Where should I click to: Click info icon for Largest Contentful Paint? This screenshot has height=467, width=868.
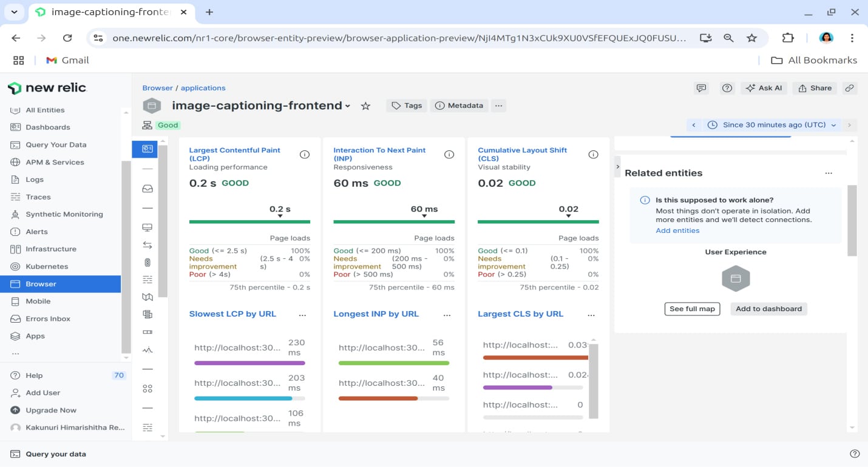coord(305,155)
